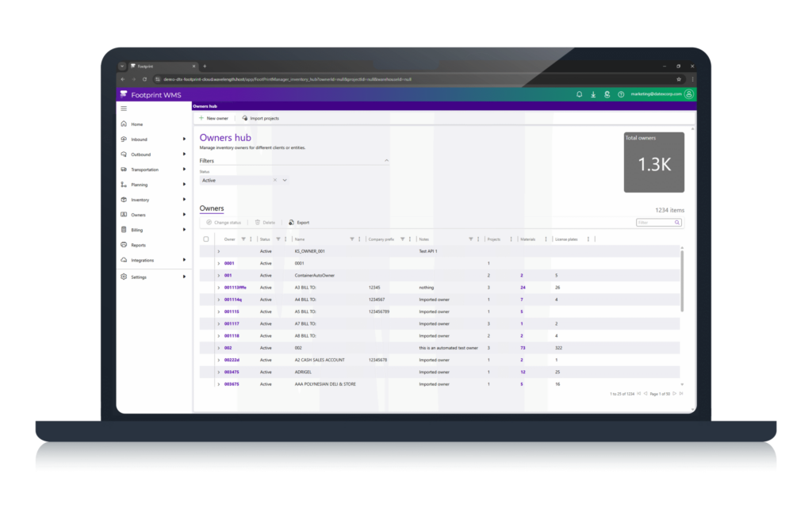Open the Name column options menu

[359, 239]
